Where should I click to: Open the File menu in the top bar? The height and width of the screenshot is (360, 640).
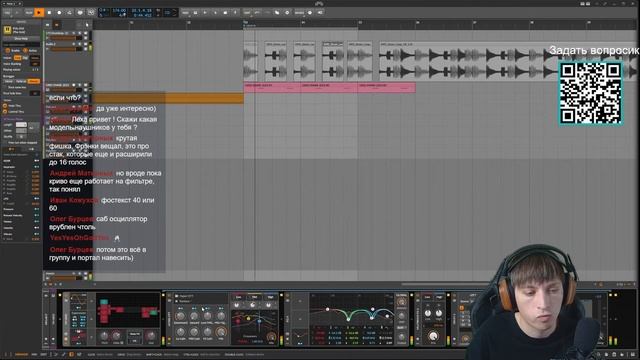[7, 13]
